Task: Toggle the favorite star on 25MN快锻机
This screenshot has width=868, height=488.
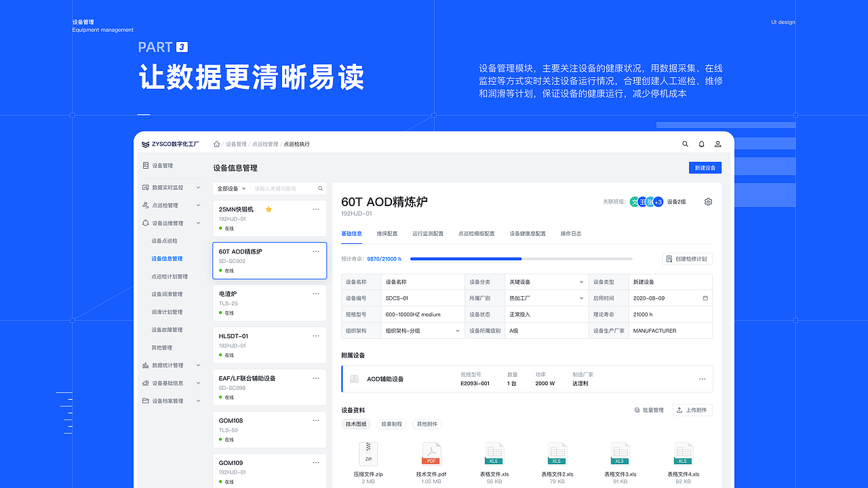Action: [269, 209]
